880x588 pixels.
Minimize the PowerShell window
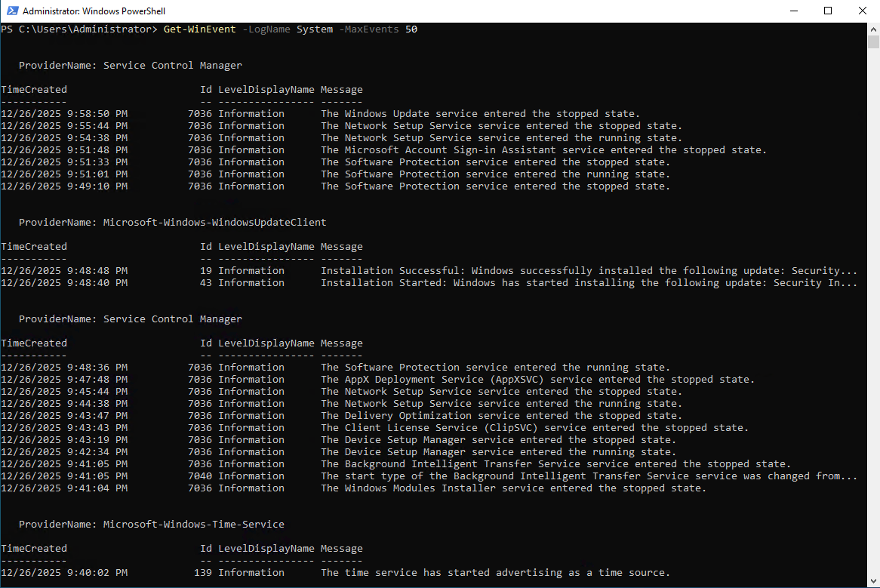[x=793, y=11]
